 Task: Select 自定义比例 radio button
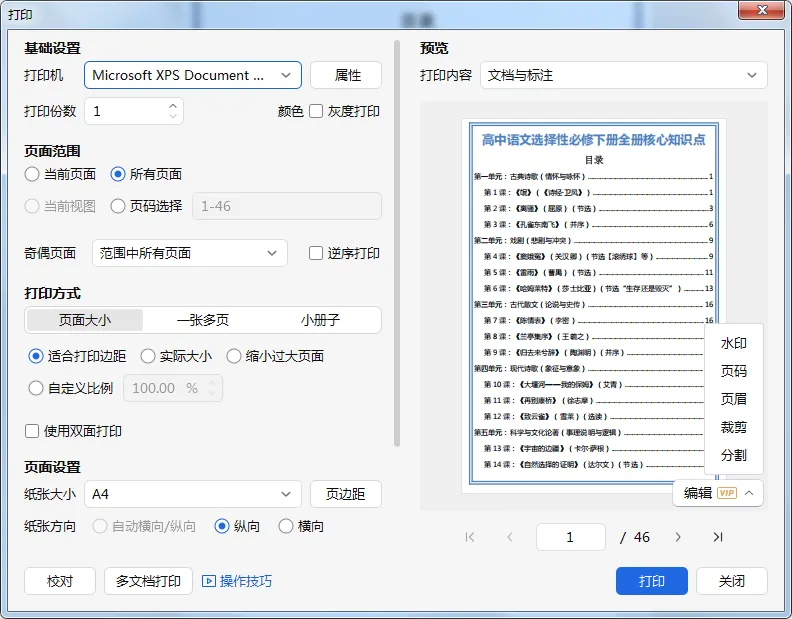coord(36,388)
